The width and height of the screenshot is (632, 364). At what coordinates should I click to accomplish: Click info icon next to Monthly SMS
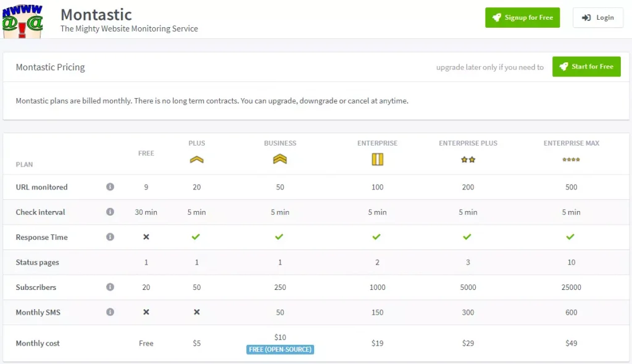click(110, 312)
